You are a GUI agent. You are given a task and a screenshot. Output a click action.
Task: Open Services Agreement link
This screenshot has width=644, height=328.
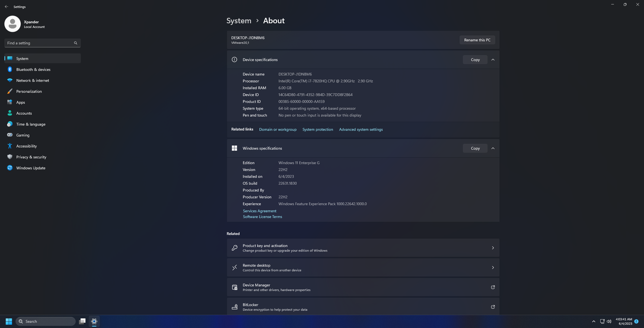(x=260, y=211)
